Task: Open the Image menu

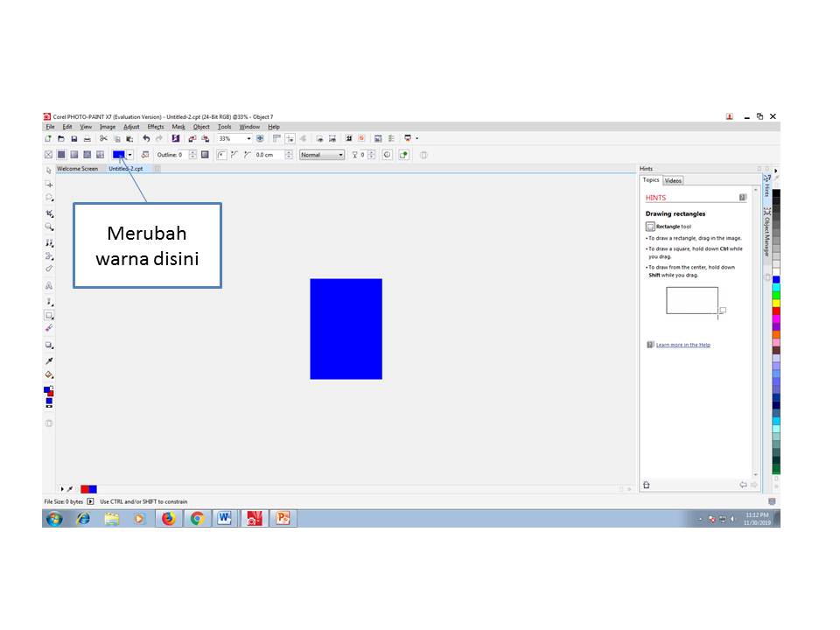Action: (107, 127)
